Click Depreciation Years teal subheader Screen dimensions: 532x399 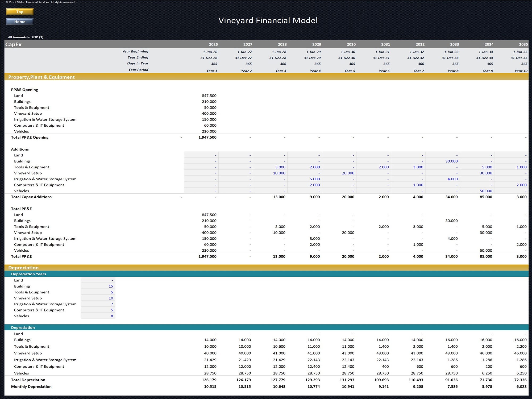28,274
